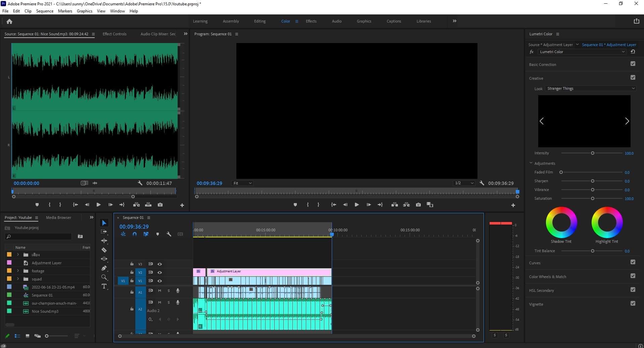Open the Sequence menu
Screen dimensions: 644x348
click(x=45, y=11)
